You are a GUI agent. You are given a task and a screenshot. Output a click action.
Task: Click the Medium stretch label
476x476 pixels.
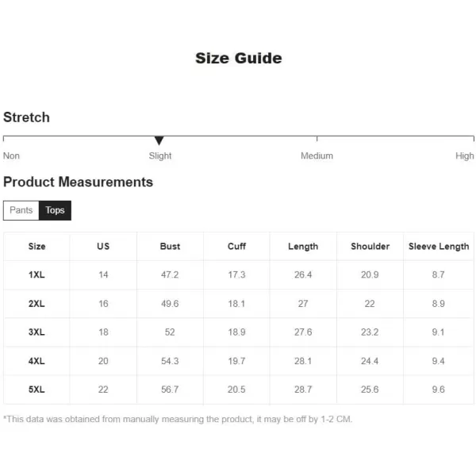[317, 155]
